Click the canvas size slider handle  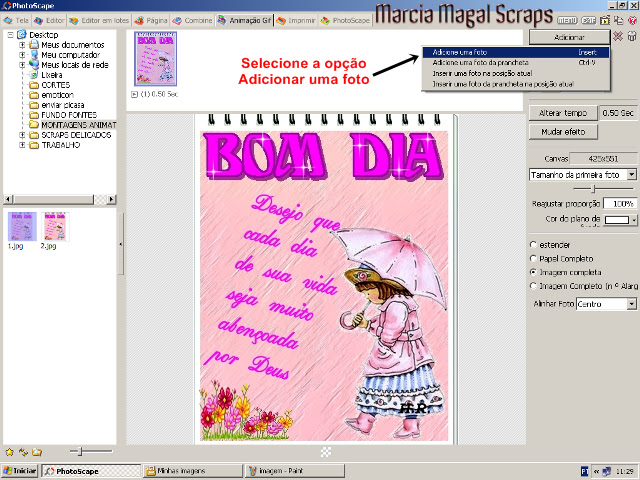(594, 189)
